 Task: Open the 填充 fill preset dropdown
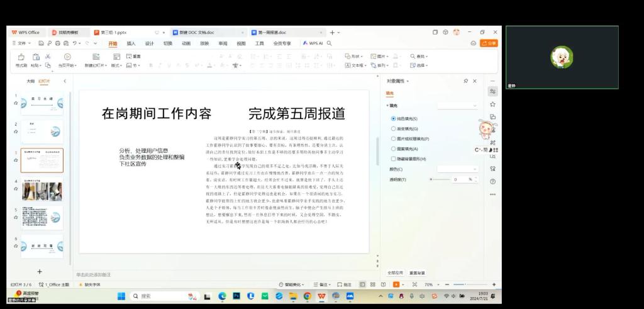click(x=457, y=106)
